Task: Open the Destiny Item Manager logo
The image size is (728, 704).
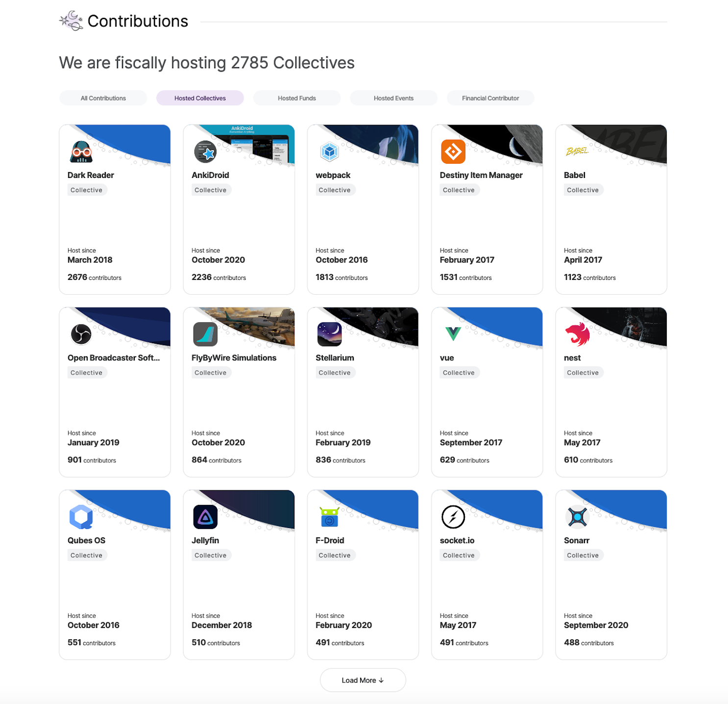Action: coord(453,151)
